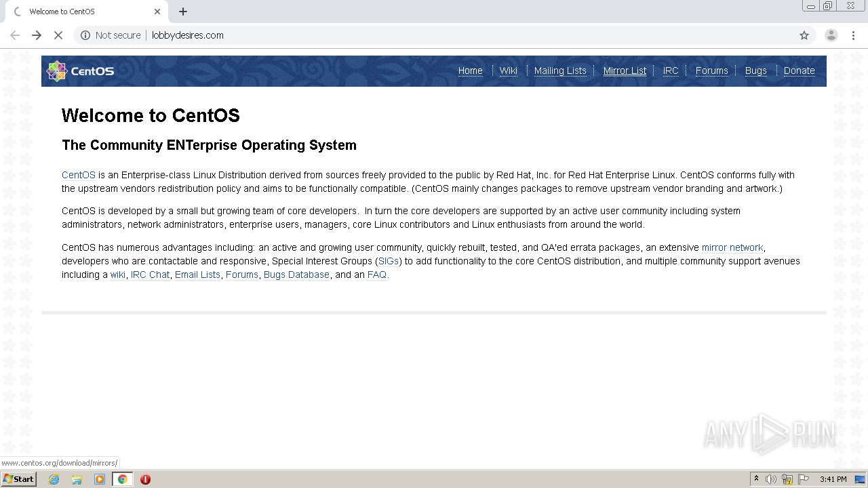This screenshot has width=868, height=488.
Task: Click the browser back arrow
Action: coord(15,35)
